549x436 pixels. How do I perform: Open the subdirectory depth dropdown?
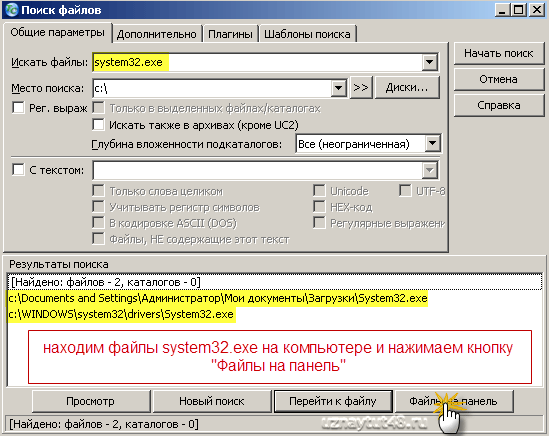433,144
